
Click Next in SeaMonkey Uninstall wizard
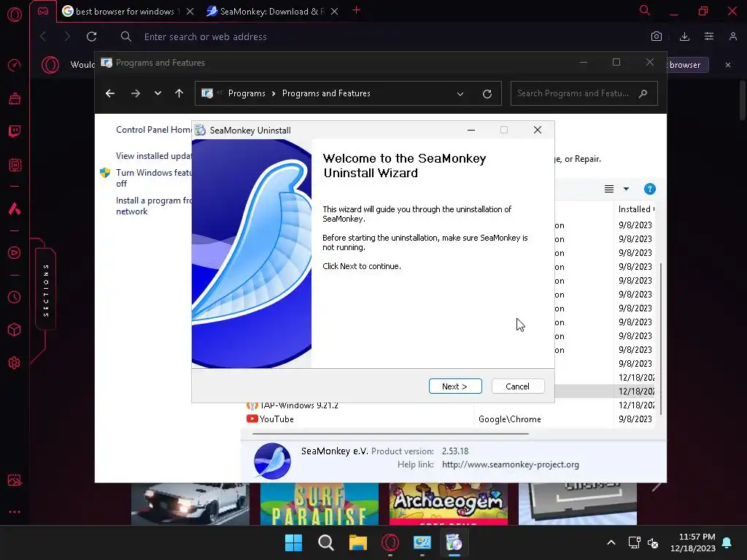(x=455, y=386)
